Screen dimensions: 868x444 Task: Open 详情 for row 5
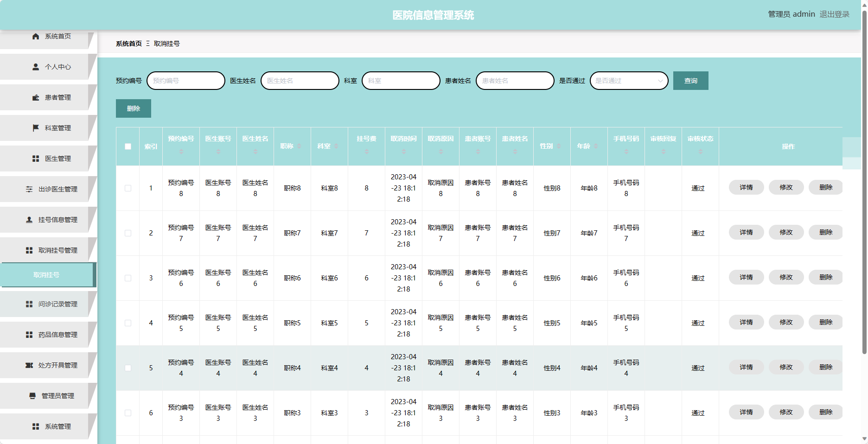(x=747, y=367)
